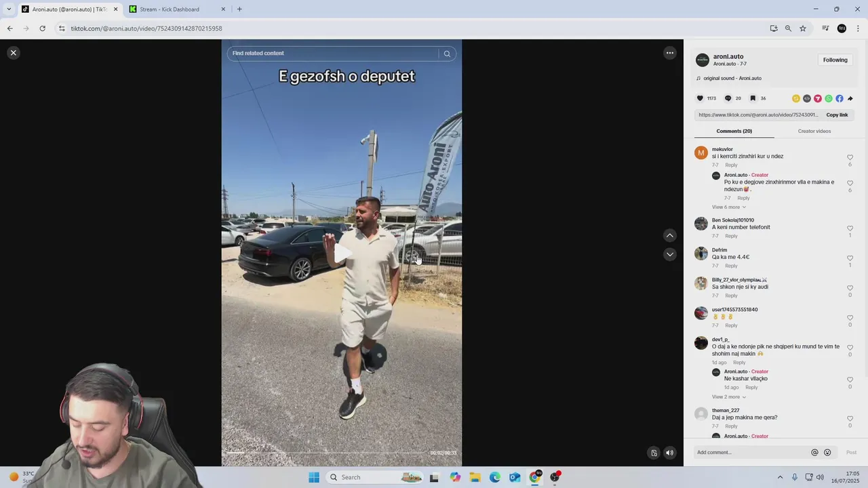Image resolution: width=868 pixels, height=488 pixels.
Task: Toggle the Following button for aroni.auto
Action: [835, 60]
